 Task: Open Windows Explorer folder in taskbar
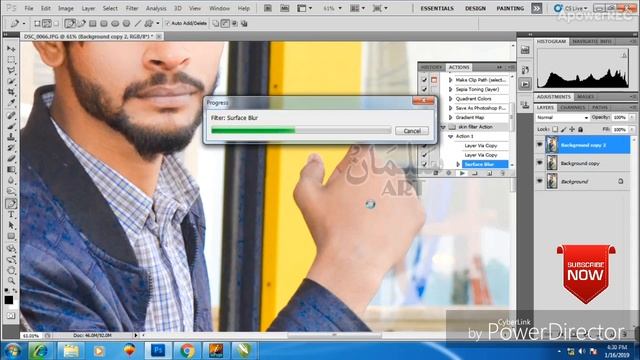[71, 351]
